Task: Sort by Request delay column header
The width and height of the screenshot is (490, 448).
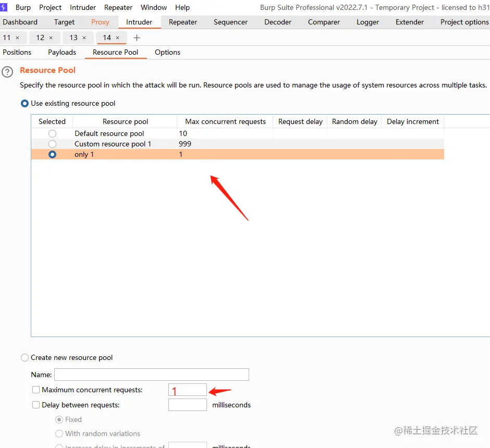Action: pyautogui.click(x=300, y=121)
